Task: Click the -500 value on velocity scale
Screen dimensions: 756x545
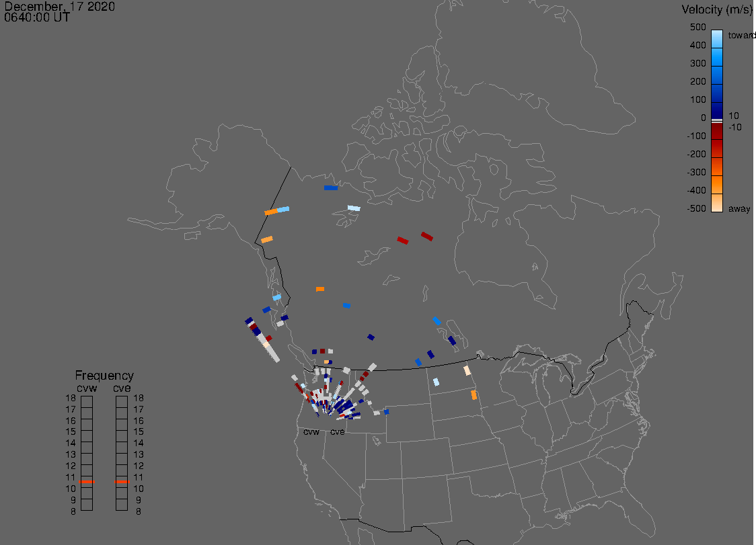Action: pyautogui.click(x=696, y=208)
